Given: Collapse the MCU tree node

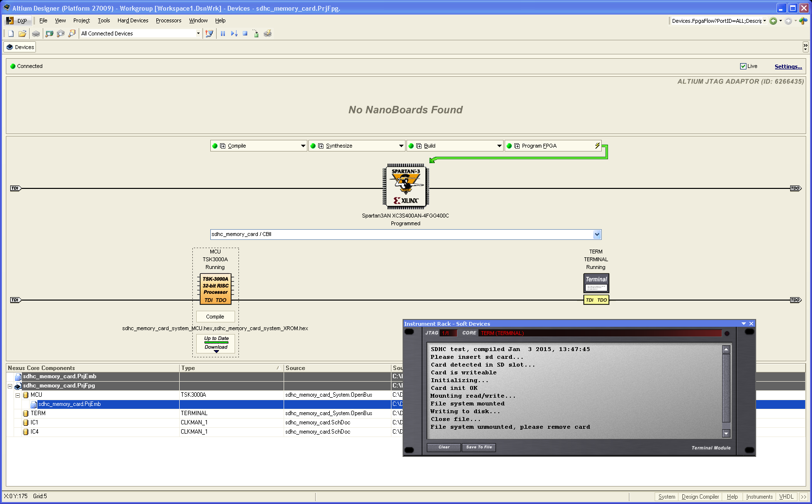Looking at the screenshot, I should [17, 395].
